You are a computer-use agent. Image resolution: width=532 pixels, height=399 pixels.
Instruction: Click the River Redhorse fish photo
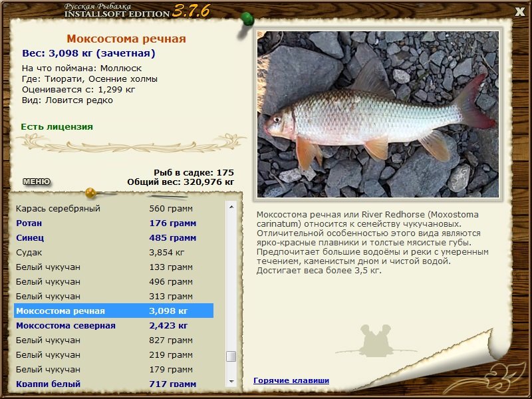pyautogui.click(x=378, y=114)
